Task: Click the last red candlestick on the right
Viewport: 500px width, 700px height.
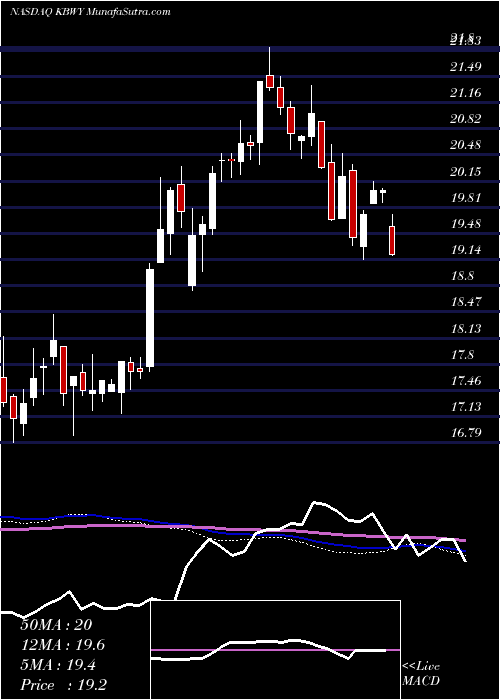Action: tap(392, 235)
